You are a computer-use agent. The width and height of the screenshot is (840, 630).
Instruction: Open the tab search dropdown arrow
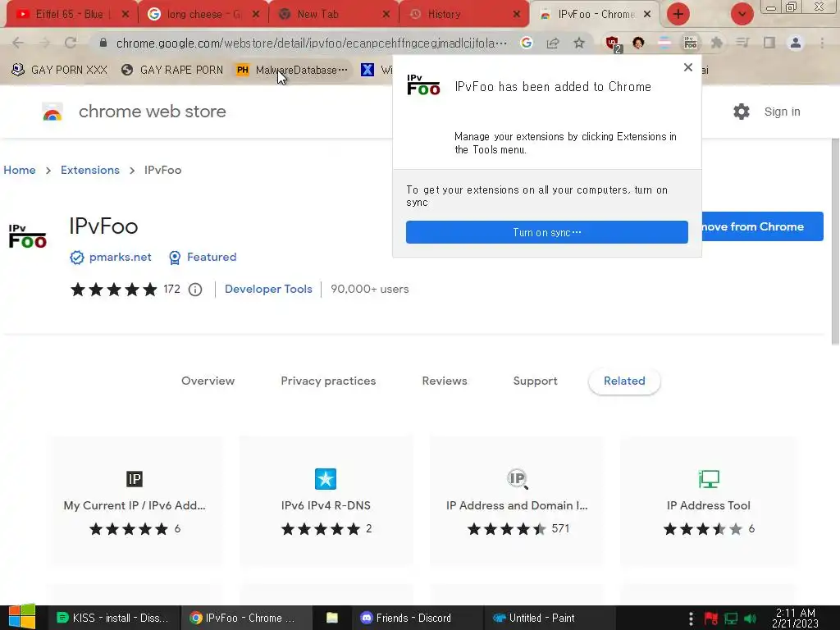coord(742,14)
